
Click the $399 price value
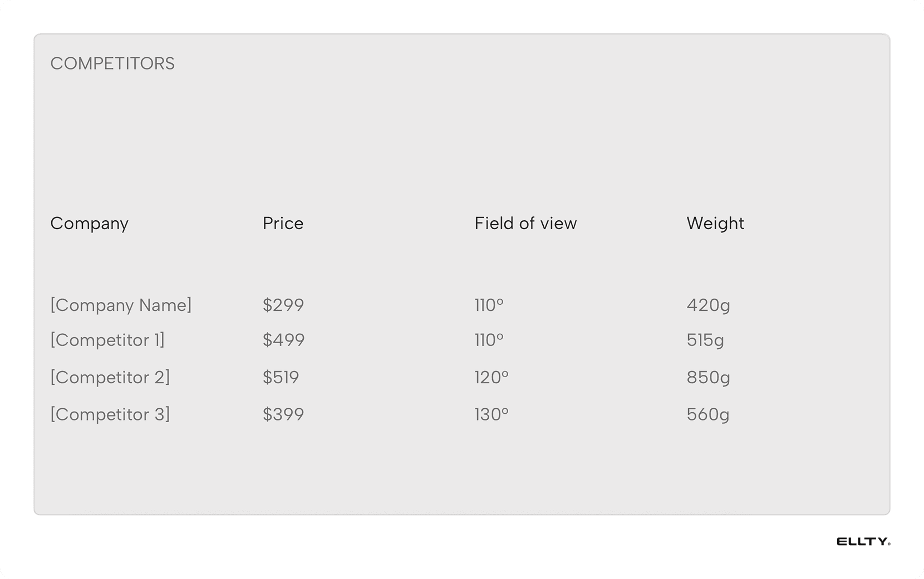click(x=283, y=414)
